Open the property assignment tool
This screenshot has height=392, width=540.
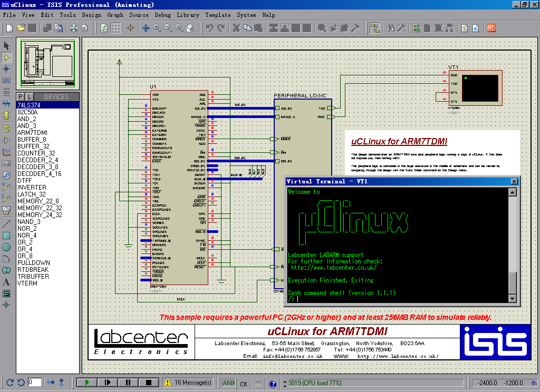tap(401, 28)
